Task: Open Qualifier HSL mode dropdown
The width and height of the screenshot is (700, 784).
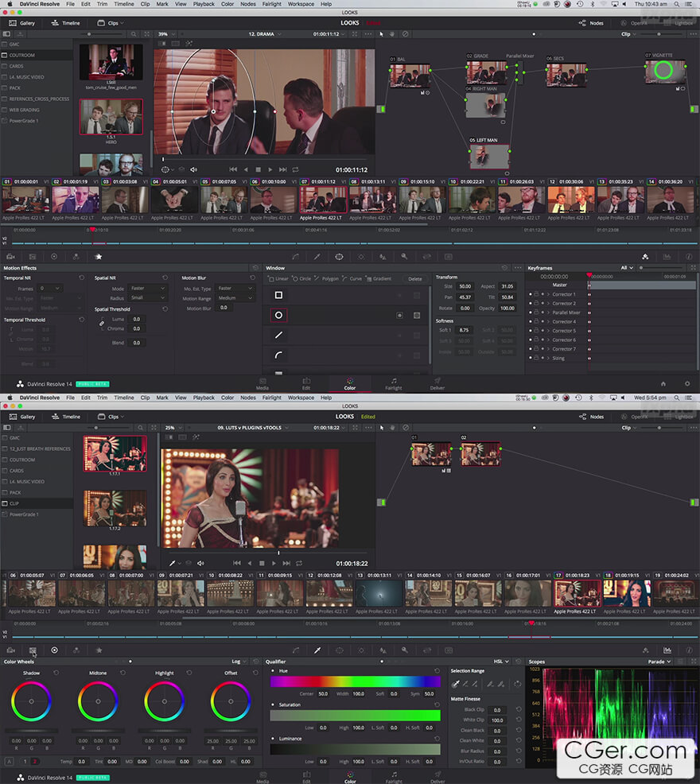Action: 501,662
